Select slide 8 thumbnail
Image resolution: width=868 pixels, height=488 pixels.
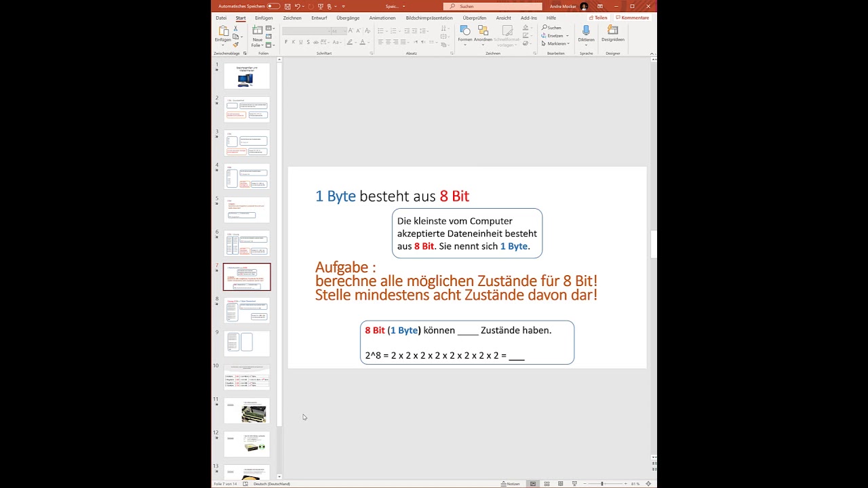pos(247,310)
